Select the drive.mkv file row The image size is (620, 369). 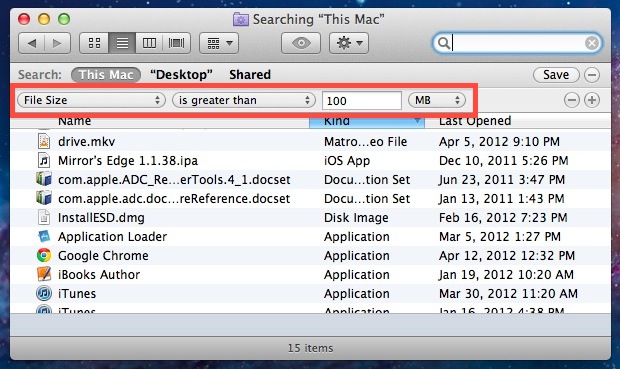click(310, 142)
